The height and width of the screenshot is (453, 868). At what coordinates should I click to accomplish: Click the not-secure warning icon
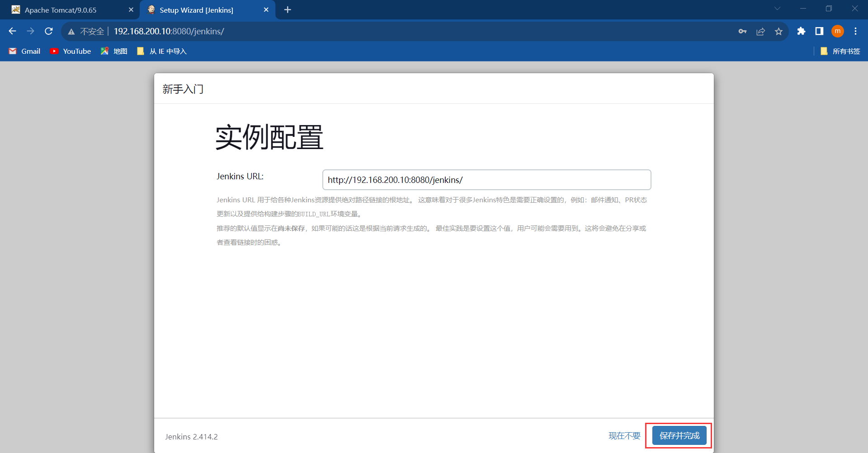(71, 32)
